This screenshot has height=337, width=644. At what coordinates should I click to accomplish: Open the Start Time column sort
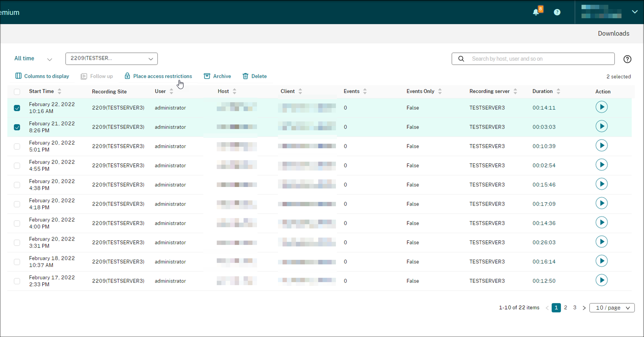59,91
